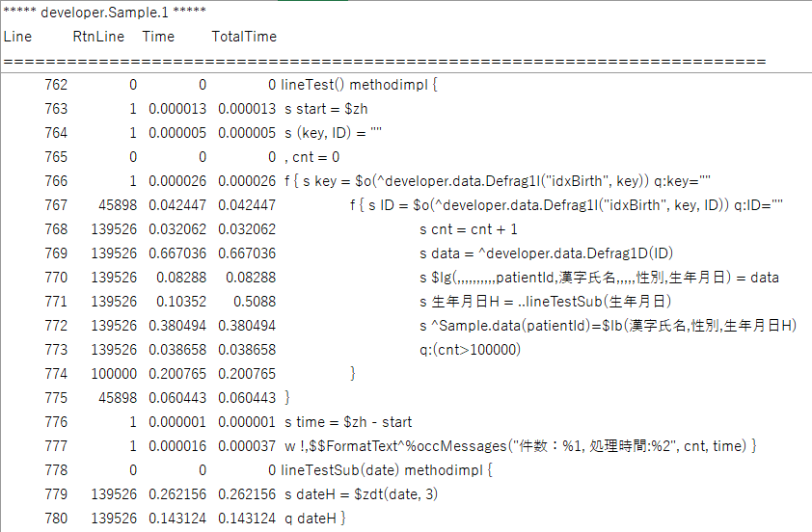812x532 pixels.
Task: Click the Time column header
Action: pos(158,37)
